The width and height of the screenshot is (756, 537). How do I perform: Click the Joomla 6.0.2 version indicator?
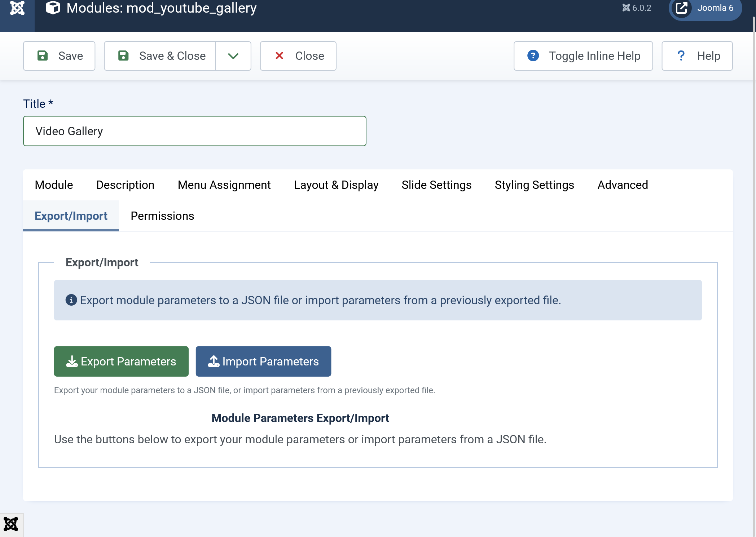637,8
